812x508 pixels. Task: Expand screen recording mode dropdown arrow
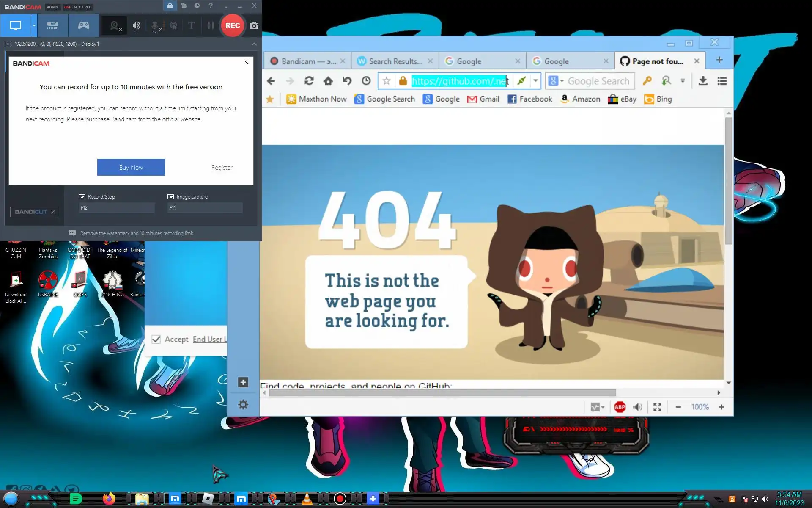pos(34,25)
